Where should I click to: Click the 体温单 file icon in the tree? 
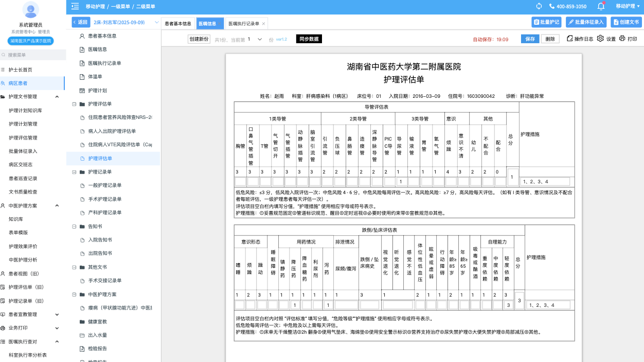pos(82,77)
